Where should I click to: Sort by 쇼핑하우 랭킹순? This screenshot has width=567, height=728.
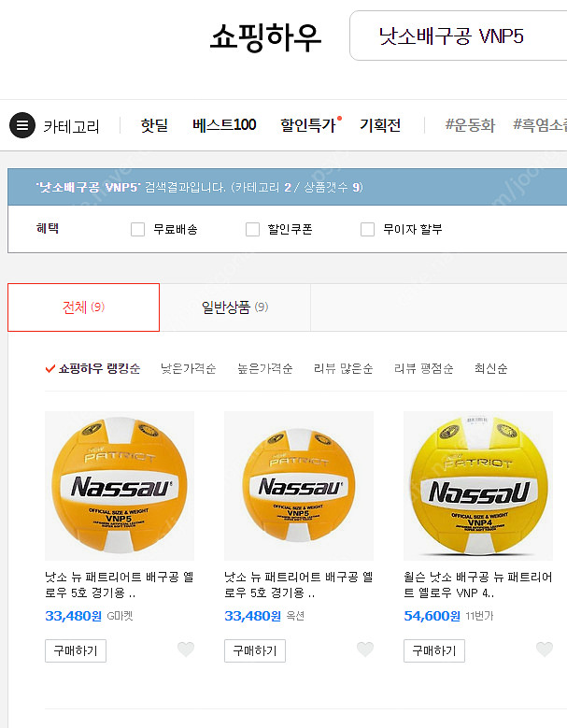click(99, 368)
